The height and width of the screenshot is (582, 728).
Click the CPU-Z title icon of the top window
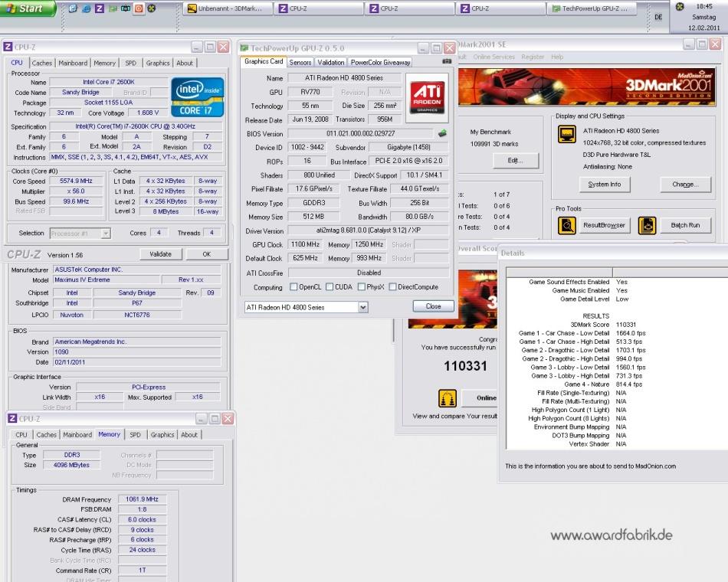click(x=8, y=47)
